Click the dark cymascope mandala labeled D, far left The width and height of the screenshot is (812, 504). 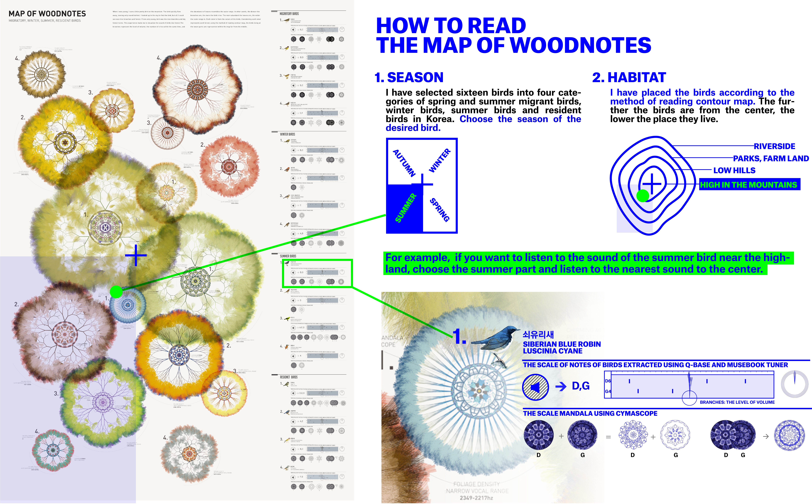coord(538,435)
